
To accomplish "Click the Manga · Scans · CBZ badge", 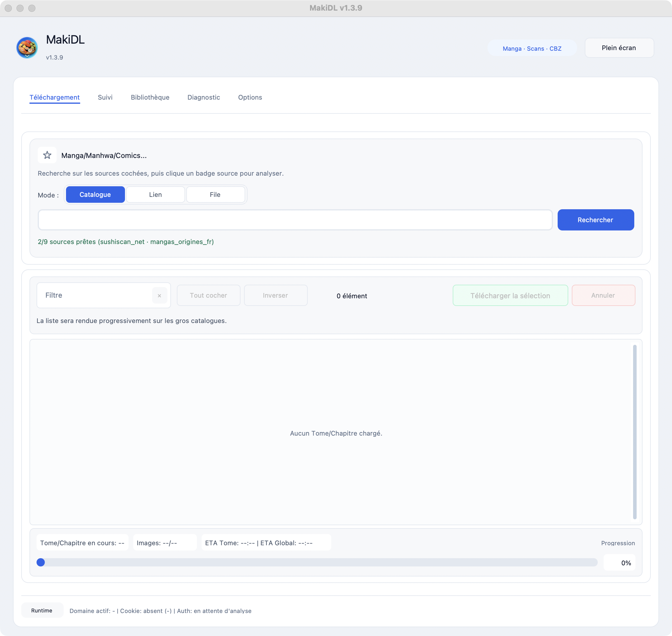I will coord(532,48).
